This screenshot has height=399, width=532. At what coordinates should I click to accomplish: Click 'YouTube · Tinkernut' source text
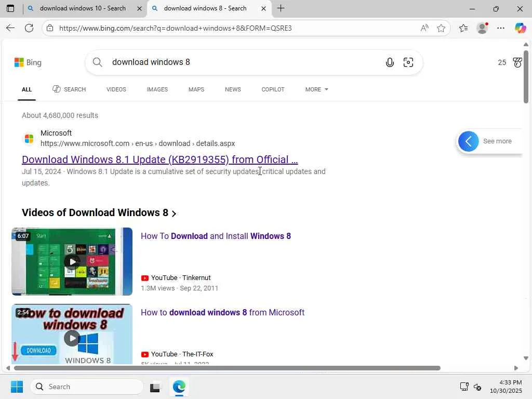(x=176, y=278)
